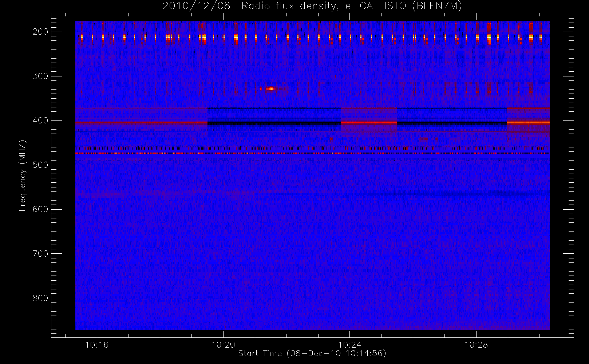
Task: Select the 600 frequency tick label
Action: click(x=40, y=209)
